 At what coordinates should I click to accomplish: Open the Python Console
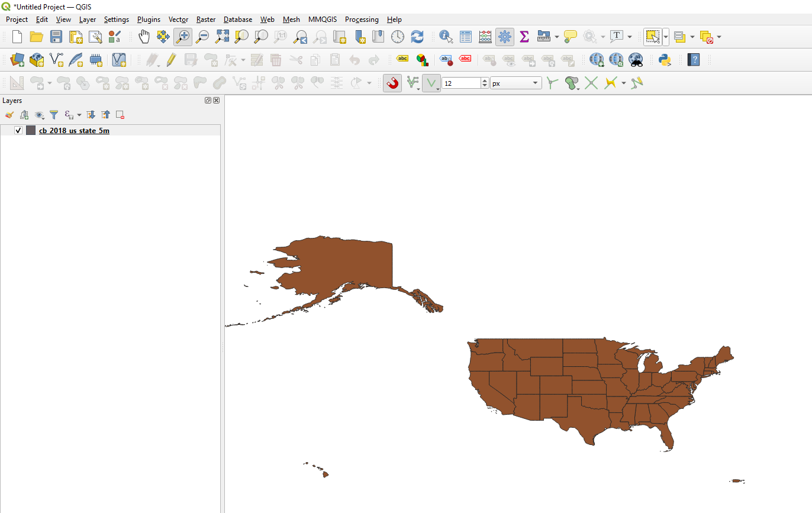pyautogui.click(x=664, y=60)
